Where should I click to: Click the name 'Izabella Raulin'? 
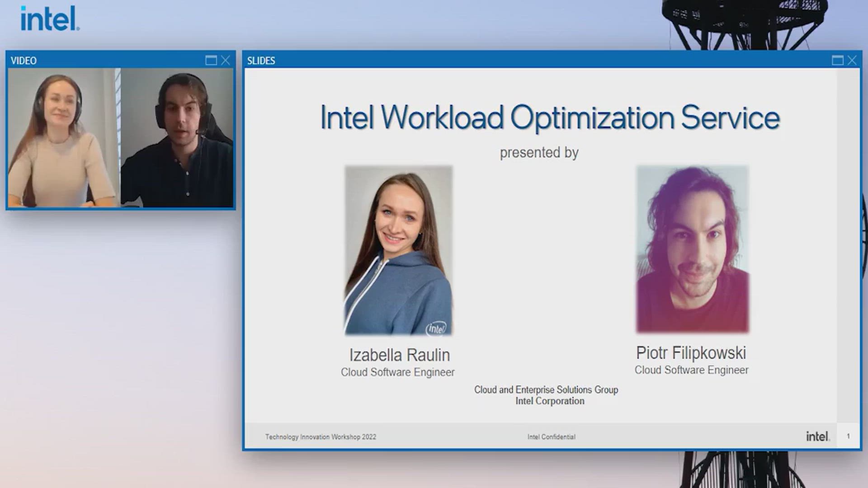click(399, 355)
